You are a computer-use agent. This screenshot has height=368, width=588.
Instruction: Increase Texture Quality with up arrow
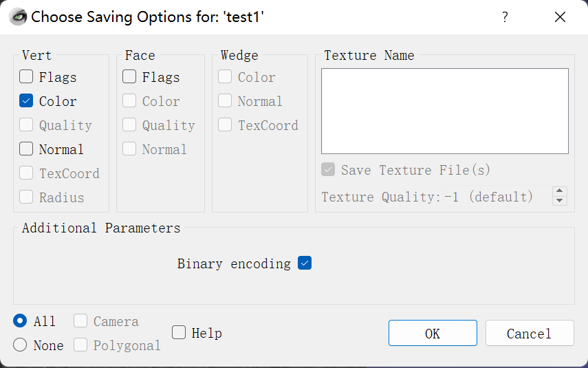pyautogui.click(x=560, y=192)
